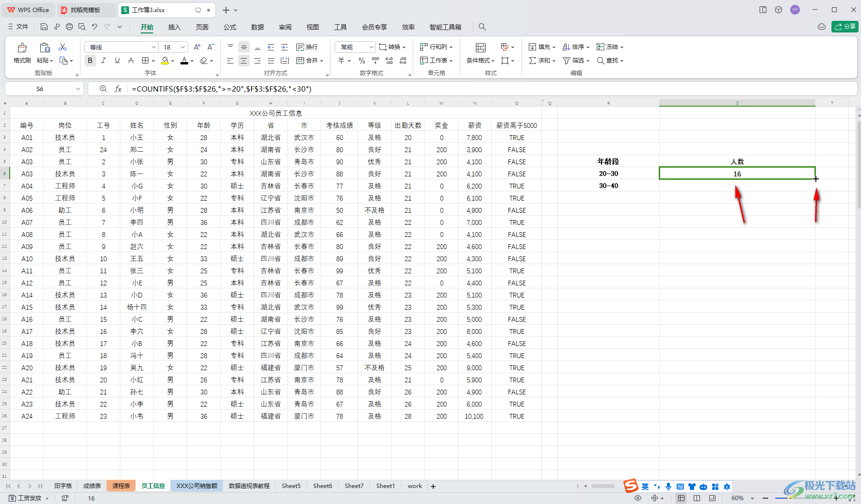Viewport: 861px width, 504px height.
Task: Open the Rows and Columns (行和列) dropdown
Action: [x=436, y=47]
